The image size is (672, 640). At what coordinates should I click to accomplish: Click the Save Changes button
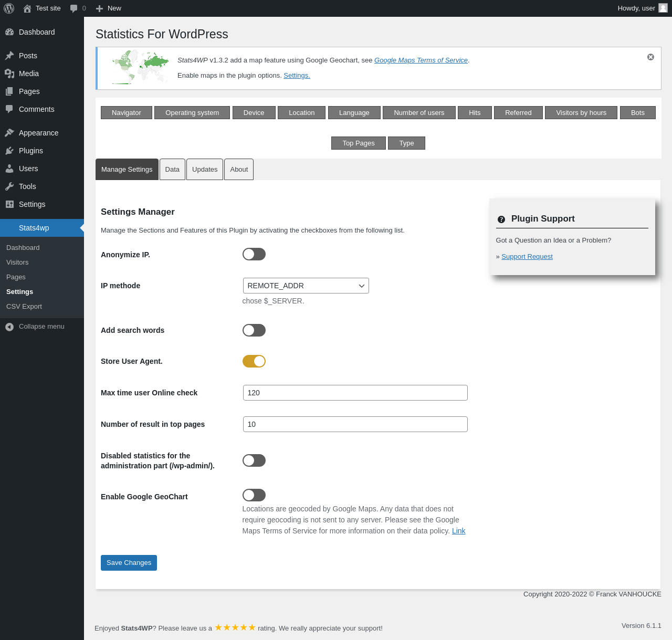(129, 563)
